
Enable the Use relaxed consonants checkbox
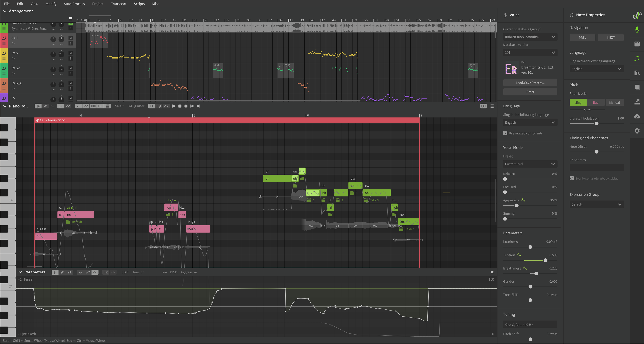(505, 133)
